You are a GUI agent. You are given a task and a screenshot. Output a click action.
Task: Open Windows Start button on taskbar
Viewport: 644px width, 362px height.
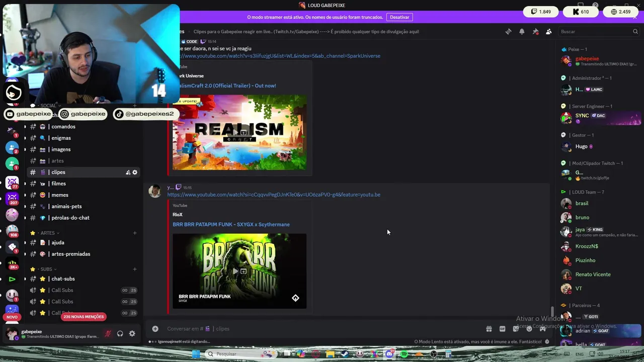196,354
